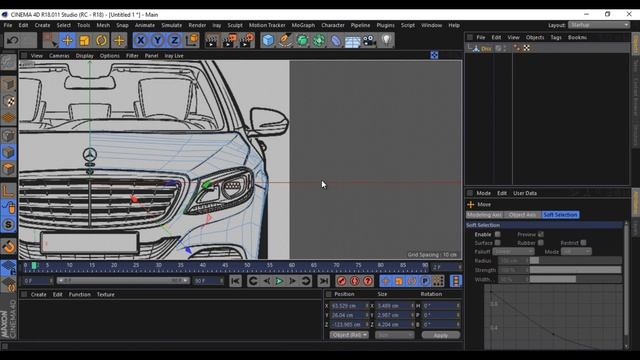
Task: Add a Cube primitive object
Action: 268,40
